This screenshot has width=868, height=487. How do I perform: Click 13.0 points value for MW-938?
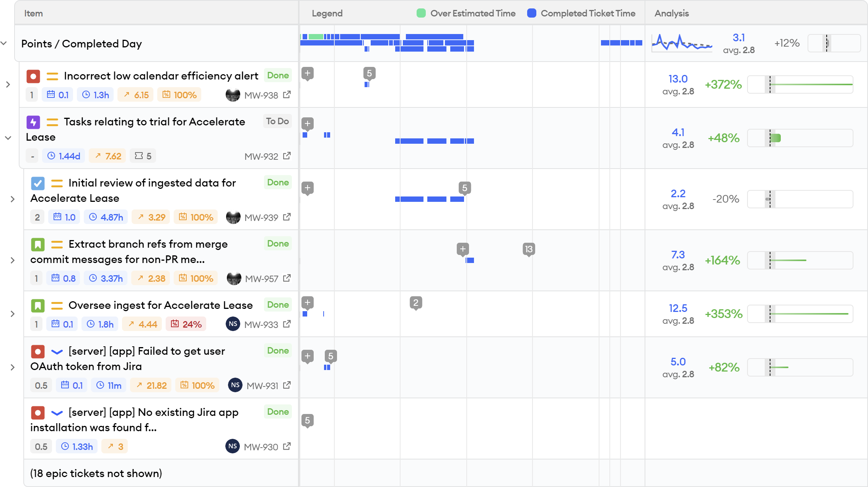(678, 79)
